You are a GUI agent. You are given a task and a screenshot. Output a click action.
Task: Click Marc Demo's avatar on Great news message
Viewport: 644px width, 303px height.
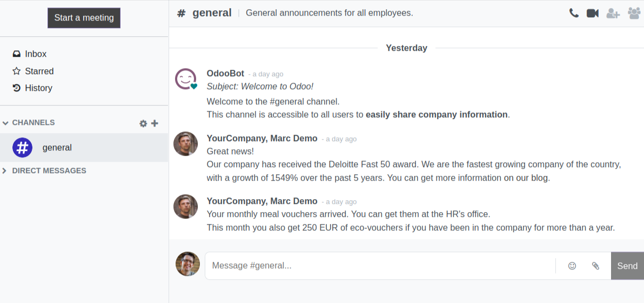[x=186, y=144]
